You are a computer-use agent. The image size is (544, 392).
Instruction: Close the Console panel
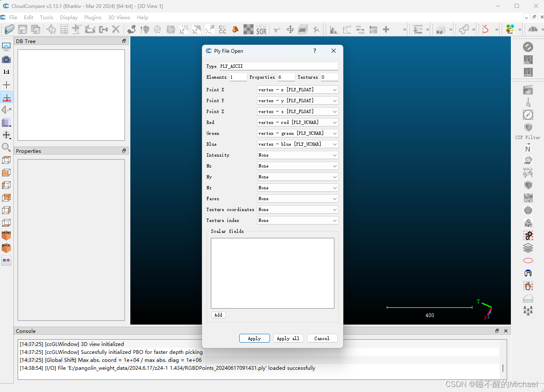click(x=506, y=331)
